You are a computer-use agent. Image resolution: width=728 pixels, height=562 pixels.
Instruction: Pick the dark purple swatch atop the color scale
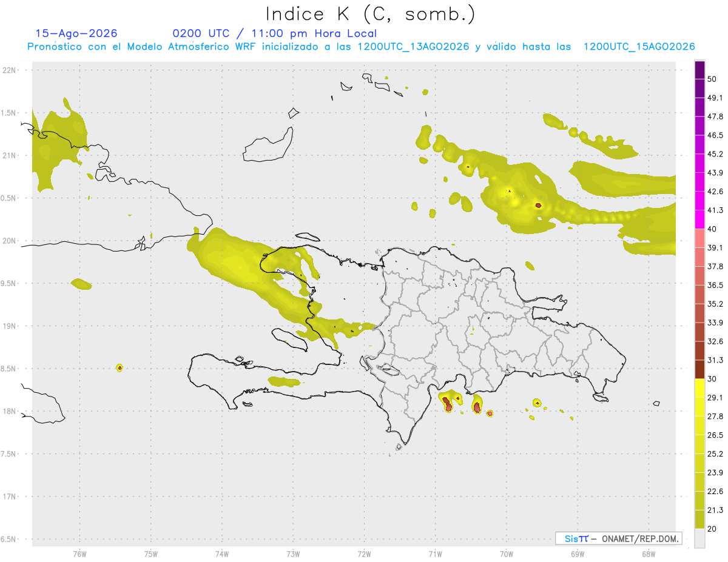coord(699,70)
